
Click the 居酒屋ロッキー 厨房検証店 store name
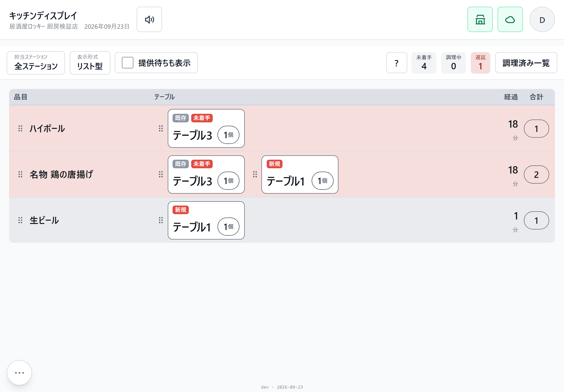[44, 27]
